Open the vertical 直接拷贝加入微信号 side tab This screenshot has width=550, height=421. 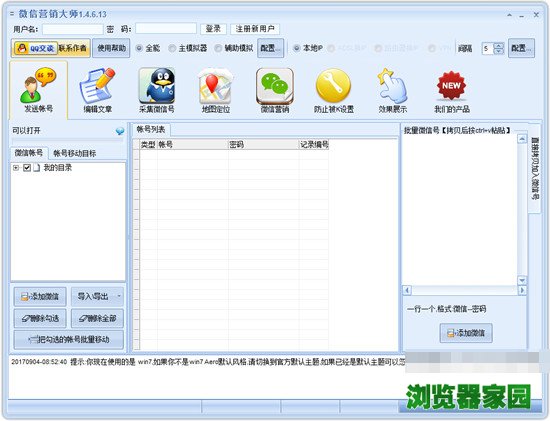point(534,168)
